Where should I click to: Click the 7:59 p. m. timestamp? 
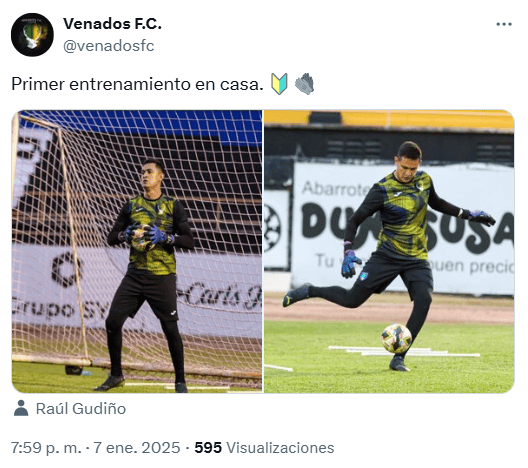point(46,448)
